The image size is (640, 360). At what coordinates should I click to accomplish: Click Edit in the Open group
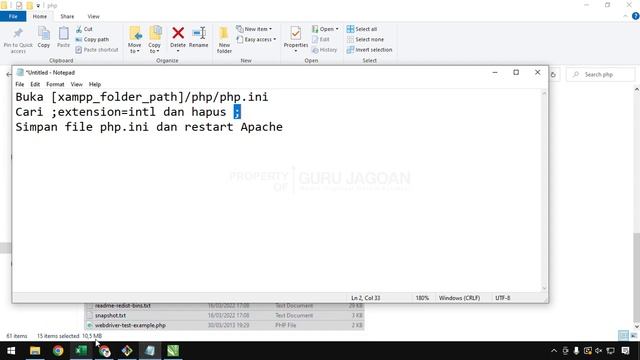click(x=321, y=39)
